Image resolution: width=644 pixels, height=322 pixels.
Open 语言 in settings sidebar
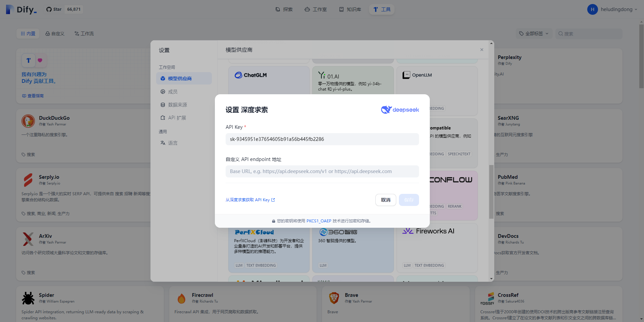[184, 143]
